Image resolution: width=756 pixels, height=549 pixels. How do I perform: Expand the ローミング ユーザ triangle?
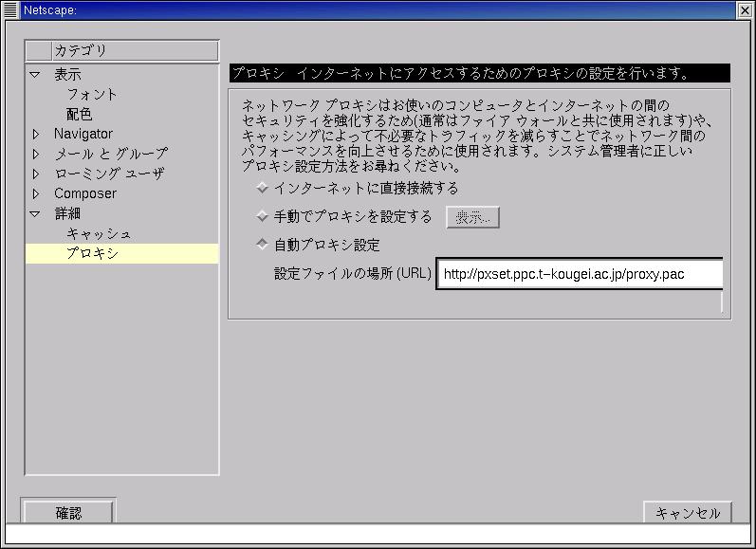(36, 174)
